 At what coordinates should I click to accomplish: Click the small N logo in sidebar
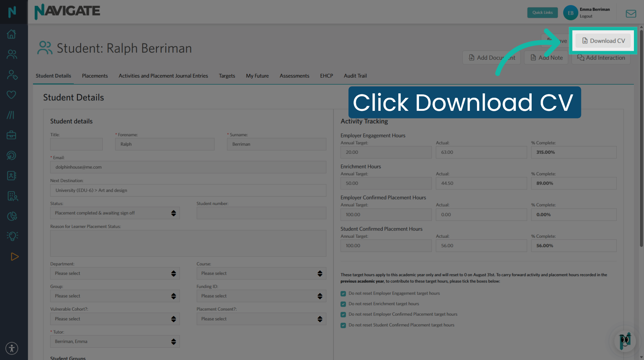tap(12, 12)
